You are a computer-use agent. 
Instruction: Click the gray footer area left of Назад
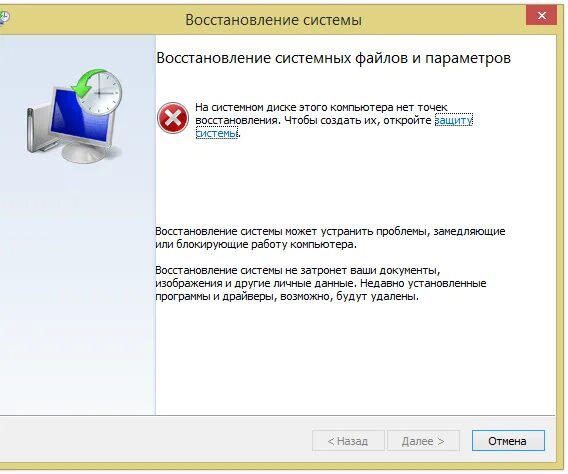156,440
